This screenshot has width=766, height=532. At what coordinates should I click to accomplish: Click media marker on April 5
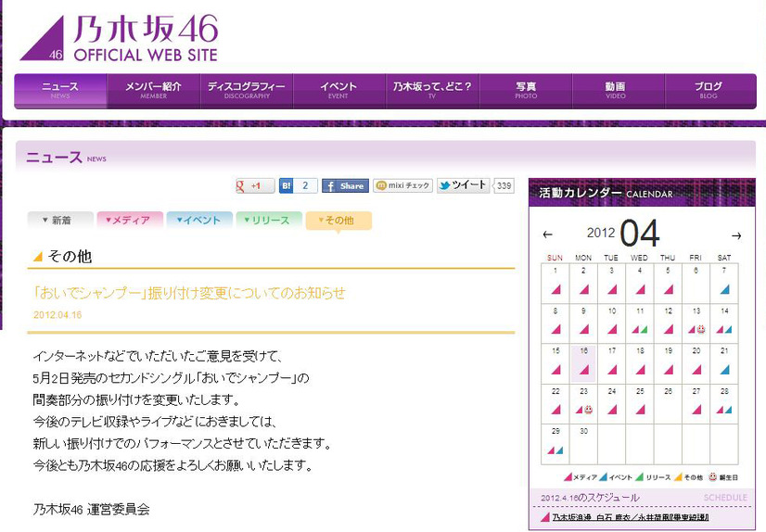(669, 289)
